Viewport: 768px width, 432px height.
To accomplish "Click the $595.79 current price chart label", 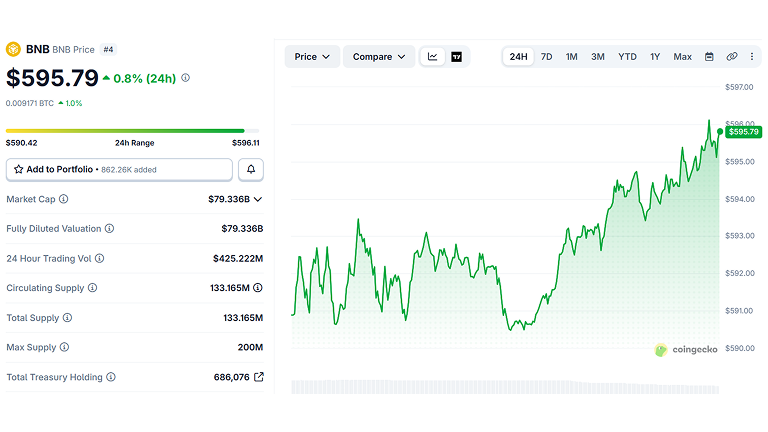I will (x=744, y=132).
